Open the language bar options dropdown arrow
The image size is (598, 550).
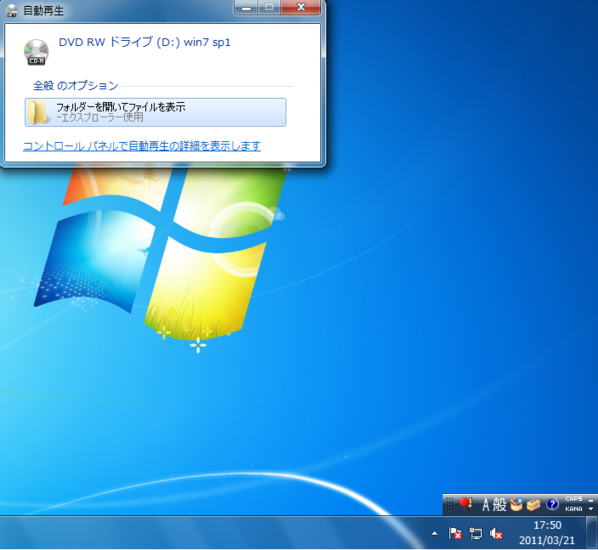click(591, 509)
